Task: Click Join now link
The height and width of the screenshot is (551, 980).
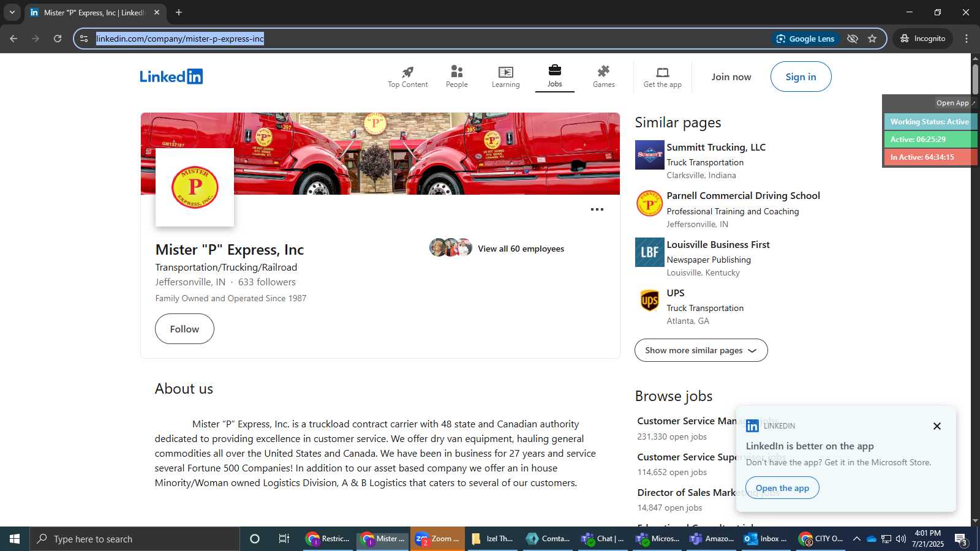Action: pyautogui.click(x=731, y=77)
